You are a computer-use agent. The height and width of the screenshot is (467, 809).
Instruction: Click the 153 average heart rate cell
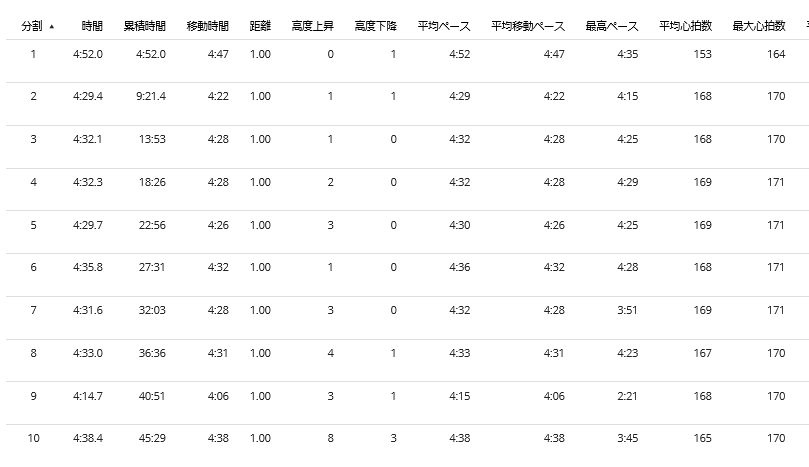[x=703, y=54]
